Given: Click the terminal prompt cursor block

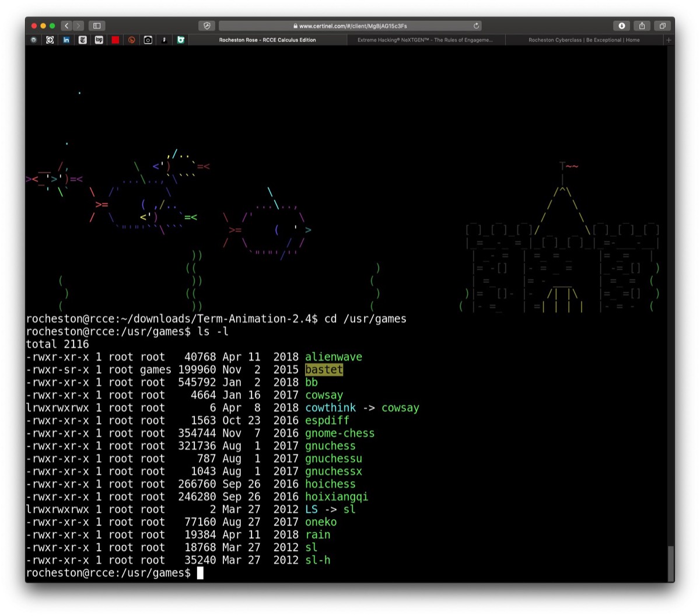Looking at the screenshot, I should [x=200, y=573].
